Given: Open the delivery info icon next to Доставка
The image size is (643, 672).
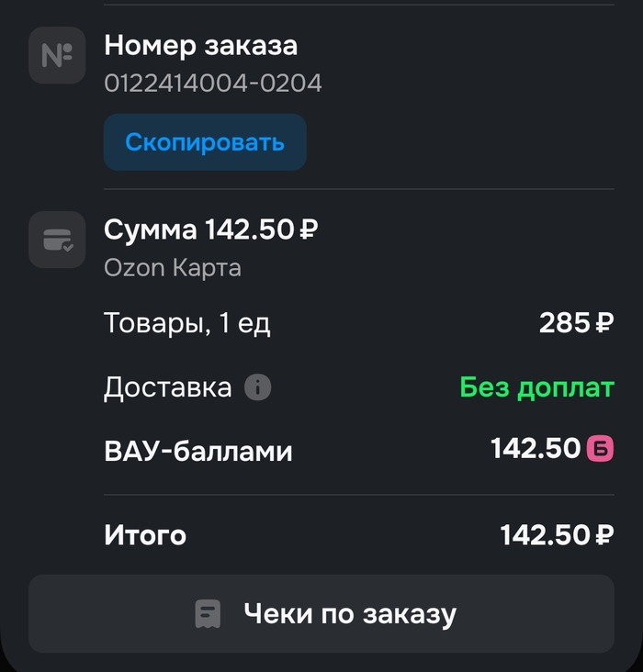Looking at the screenshot, I should tap(257, 388).
